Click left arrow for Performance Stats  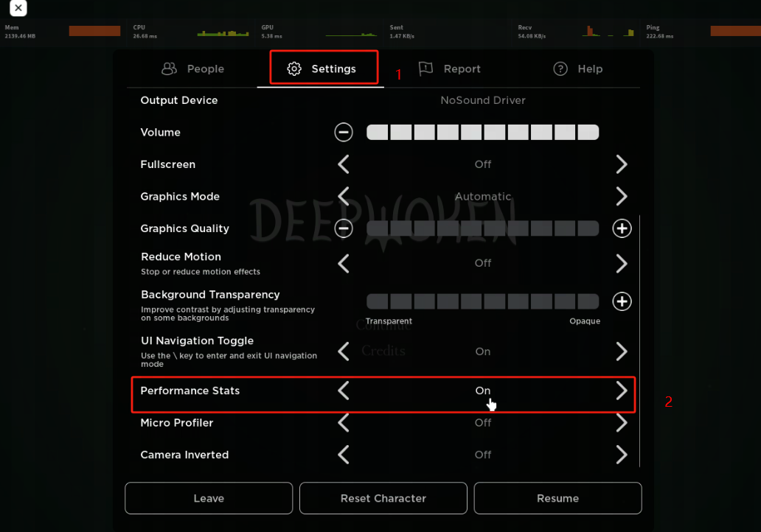click(x=344, y=391)
